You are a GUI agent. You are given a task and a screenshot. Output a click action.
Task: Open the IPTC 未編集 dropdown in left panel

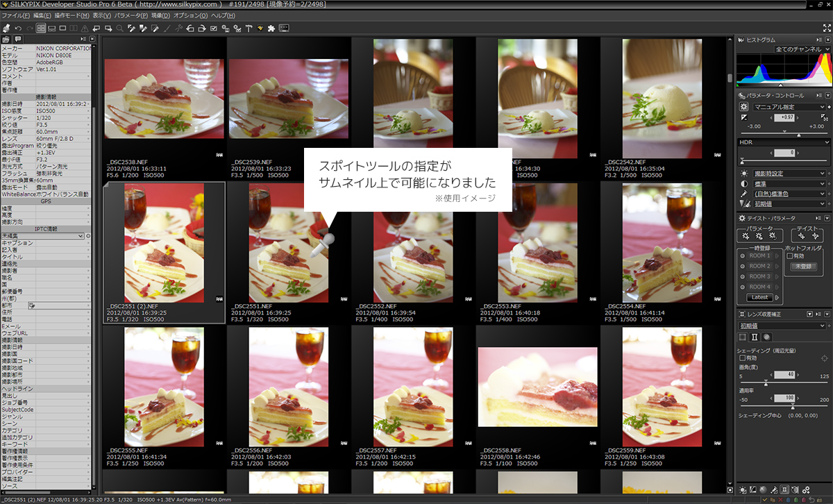tap(42, 236)
